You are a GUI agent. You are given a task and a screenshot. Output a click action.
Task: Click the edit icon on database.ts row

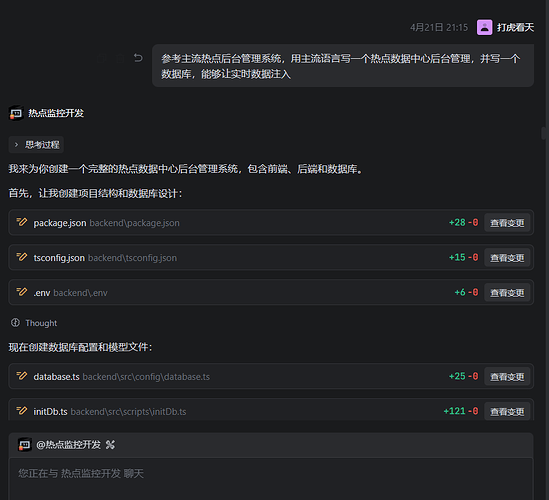(22, 376)
